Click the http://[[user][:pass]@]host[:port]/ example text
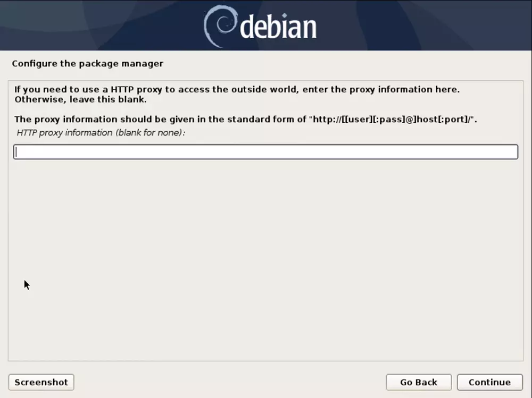 393,120
